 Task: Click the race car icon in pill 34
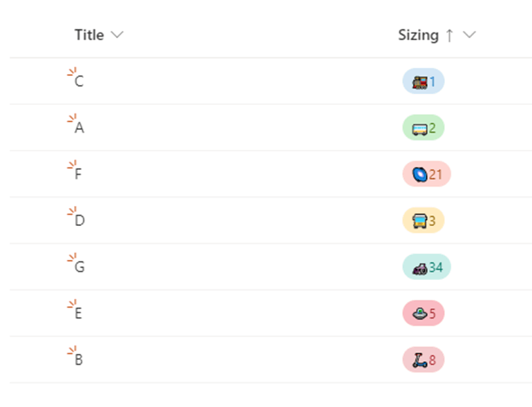(x=419, y=269)
